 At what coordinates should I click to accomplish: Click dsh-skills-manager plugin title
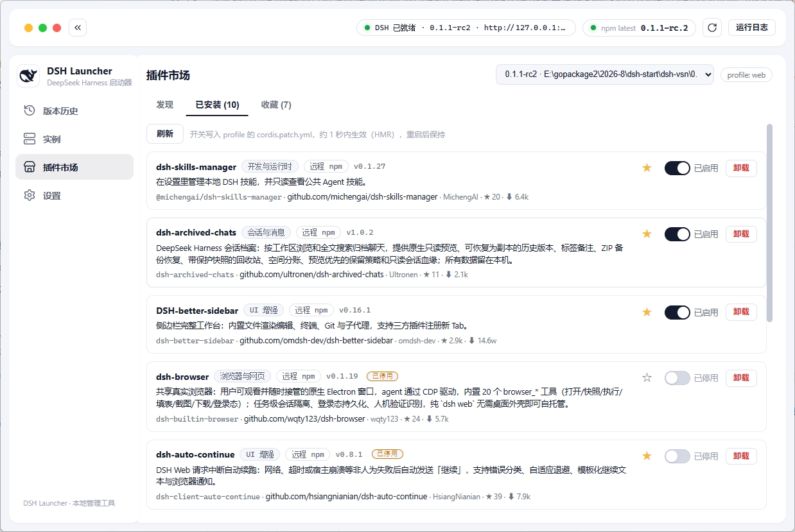196,167
